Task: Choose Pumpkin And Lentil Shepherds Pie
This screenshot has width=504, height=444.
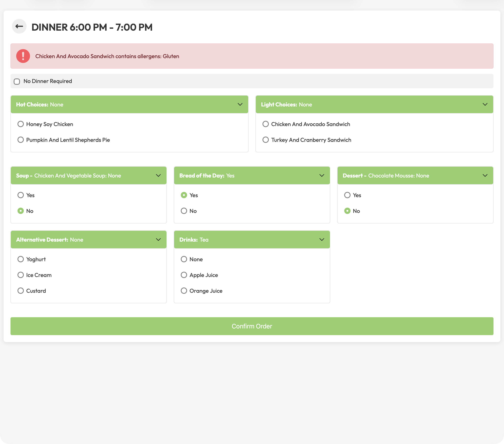Action: click(x=21, y=140)
